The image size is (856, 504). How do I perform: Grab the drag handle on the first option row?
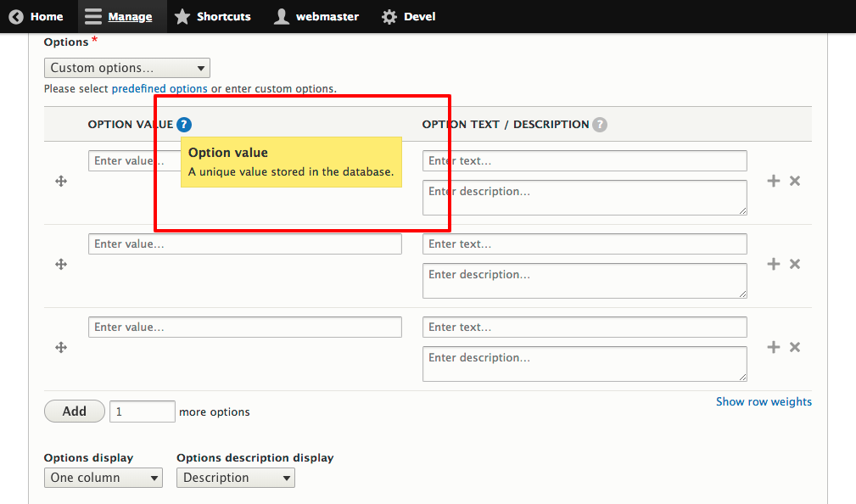coord(61,181)
